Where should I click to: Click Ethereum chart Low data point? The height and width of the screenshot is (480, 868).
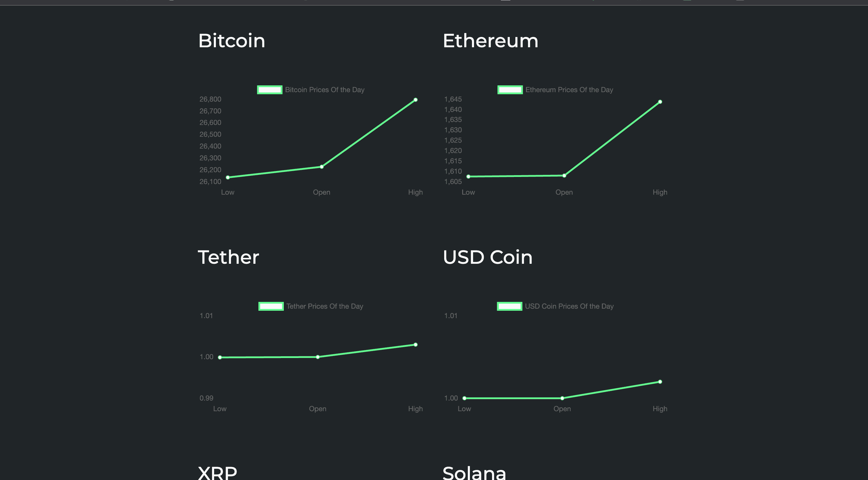click(468, 177)
